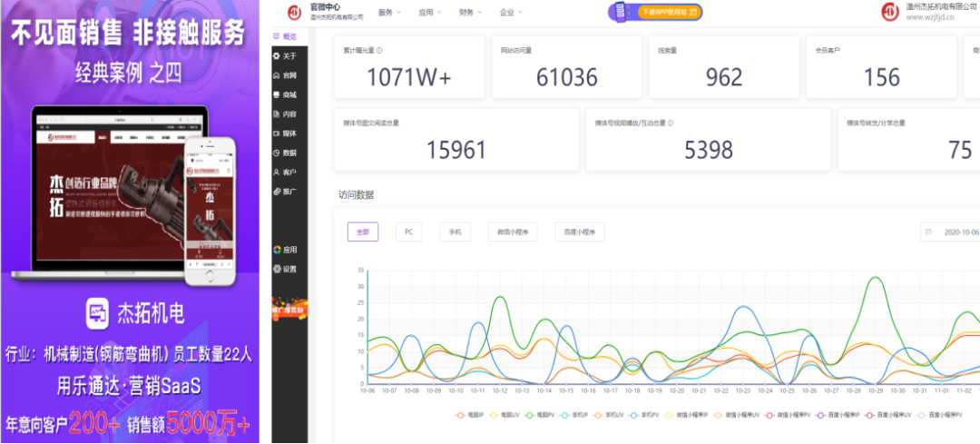Open the 商城 shop item in sidebar
Image resolution: width=980 pixels, height=444 pixels.
click(285, 94)
